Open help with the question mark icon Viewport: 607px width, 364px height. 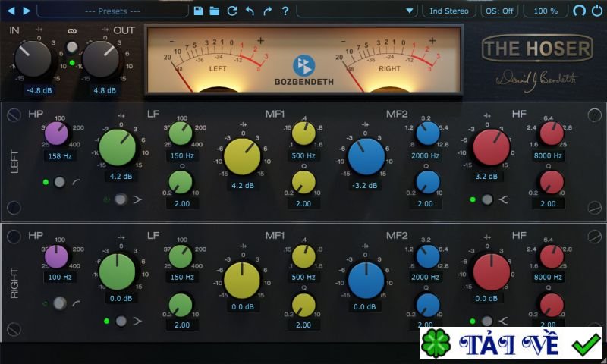pos(285,11)
